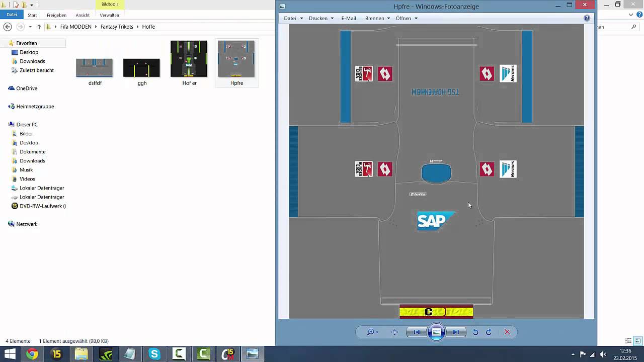Delete image with red X button
Screen dimensions: 644x362
point(507,332)
